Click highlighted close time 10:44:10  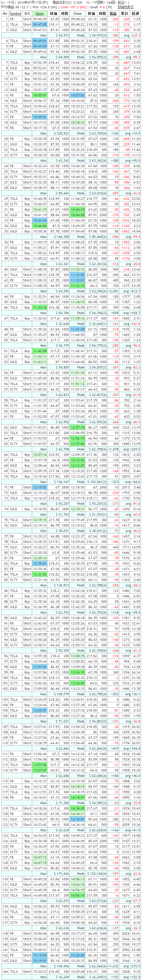[78, 210]
